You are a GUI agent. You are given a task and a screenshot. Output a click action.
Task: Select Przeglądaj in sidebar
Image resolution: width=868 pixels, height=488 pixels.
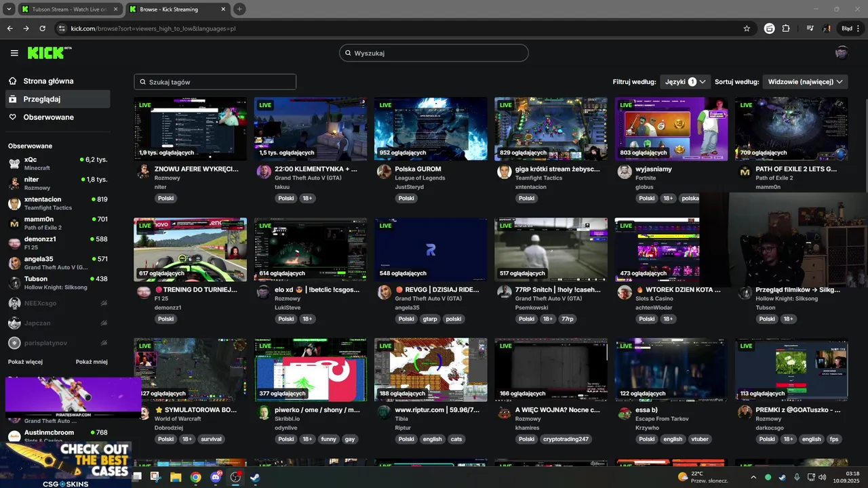pyautogui.click(x=57, y=99)
